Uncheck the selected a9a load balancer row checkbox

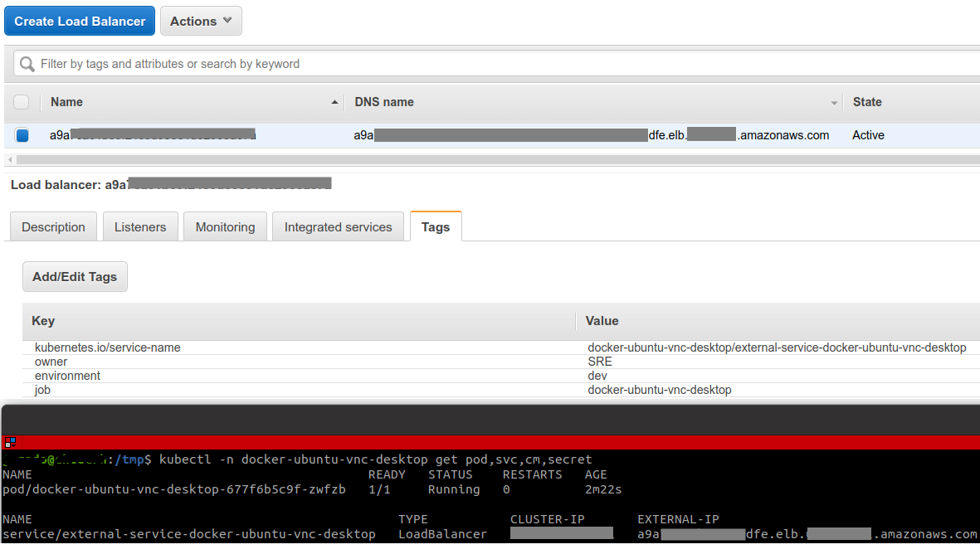click(x=22, y=135)
